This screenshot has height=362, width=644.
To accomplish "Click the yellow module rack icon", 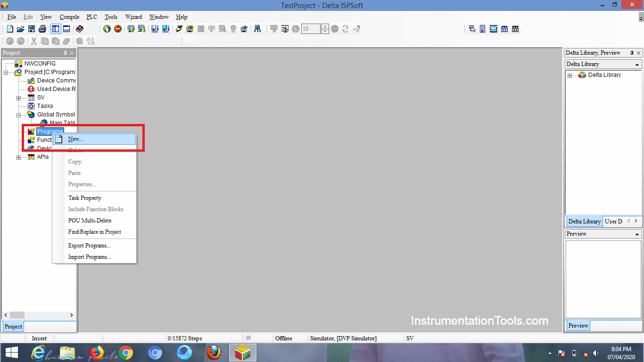I will (x=515, y=29).
